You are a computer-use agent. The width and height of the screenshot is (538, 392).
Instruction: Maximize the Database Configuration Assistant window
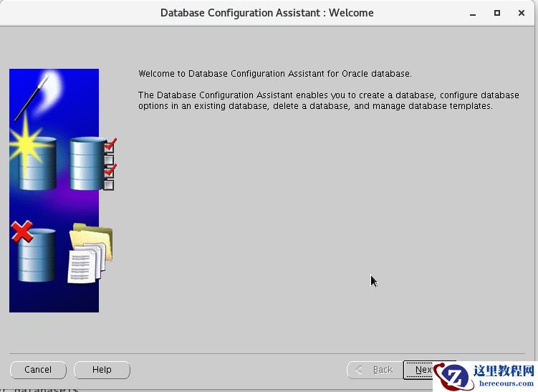pyautogui.click(x=497, y=13)
